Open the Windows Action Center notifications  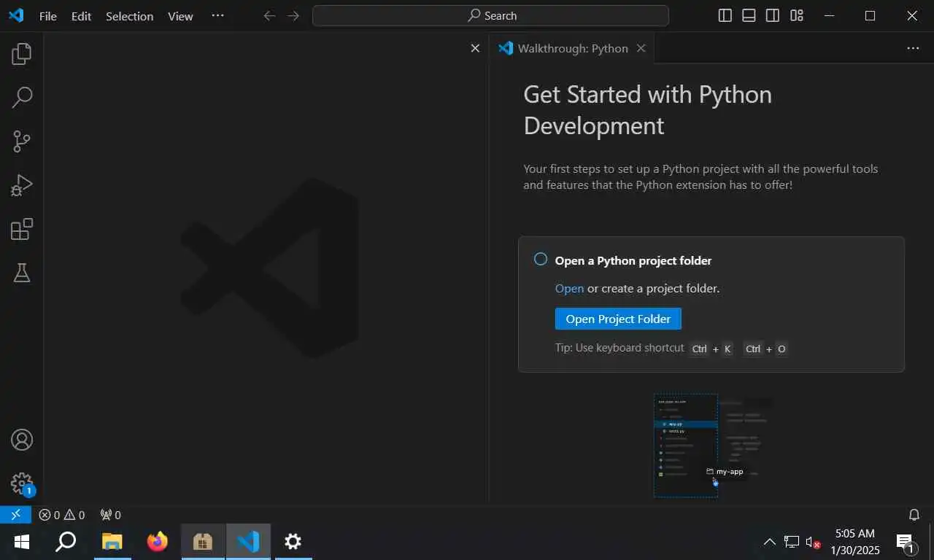(906, 542)
